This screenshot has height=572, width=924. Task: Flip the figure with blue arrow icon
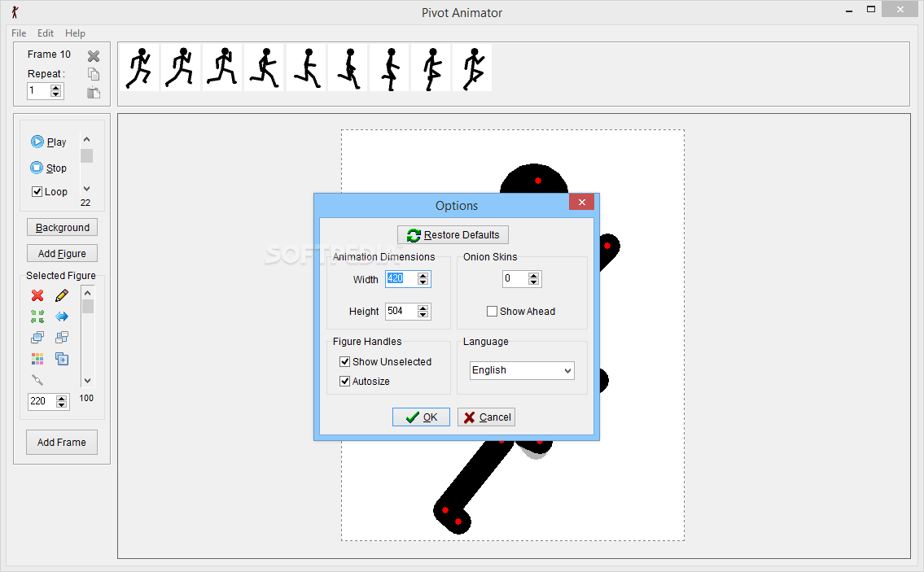[62, 317]
